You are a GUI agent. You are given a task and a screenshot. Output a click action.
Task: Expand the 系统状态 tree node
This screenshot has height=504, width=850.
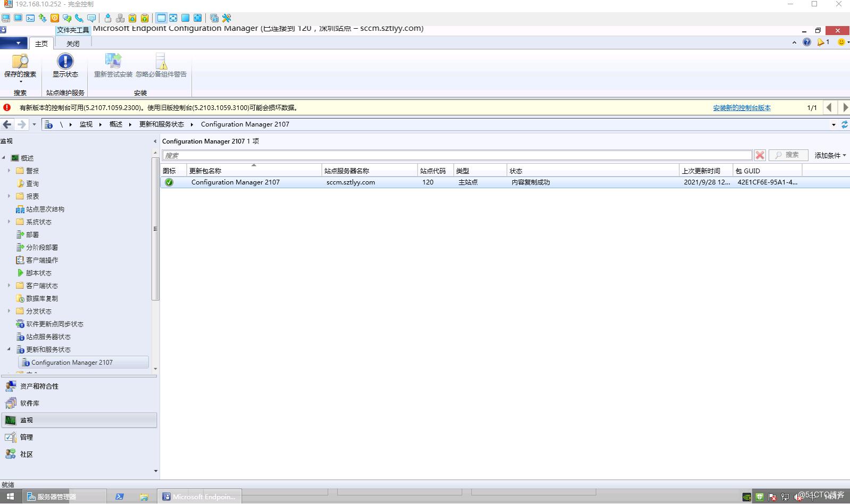coord(9,222)
